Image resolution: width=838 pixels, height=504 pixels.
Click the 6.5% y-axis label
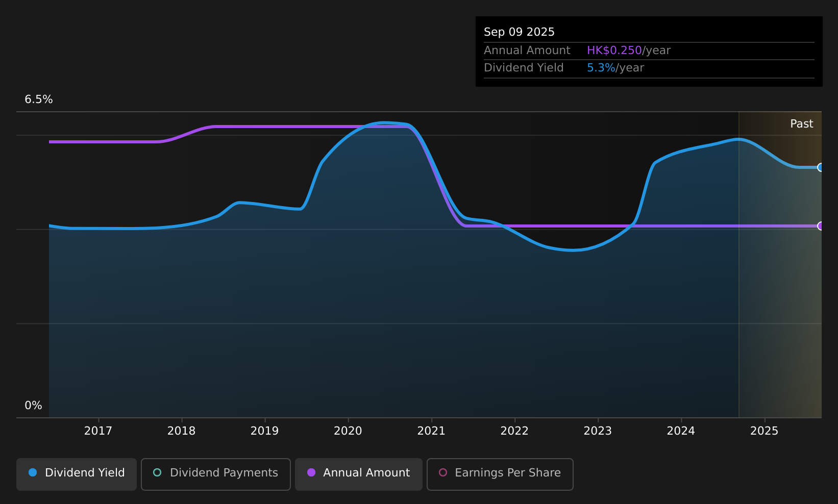pyautogui.click(x=39, y=99)
